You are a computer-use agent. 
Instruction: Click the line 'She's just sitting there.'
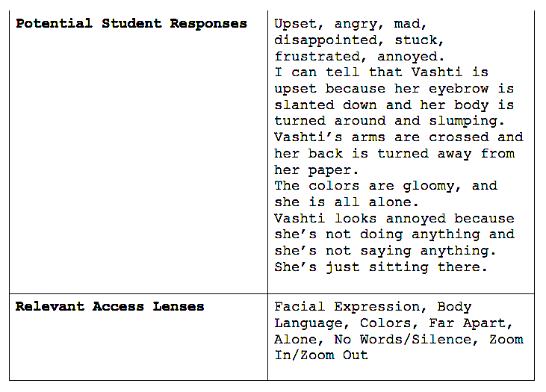[381, 267]
